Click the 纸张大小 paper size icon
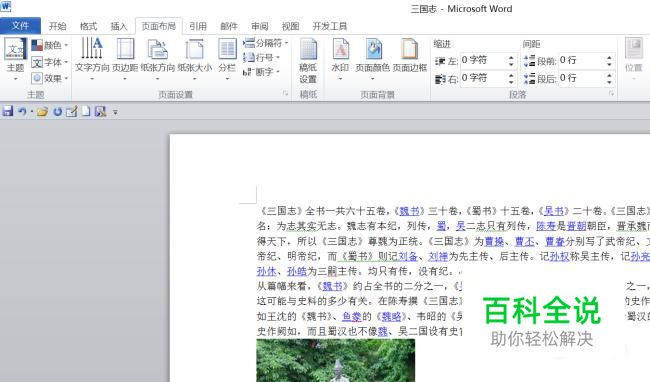This screenshot has width=650, height=382. coord(194,49)
